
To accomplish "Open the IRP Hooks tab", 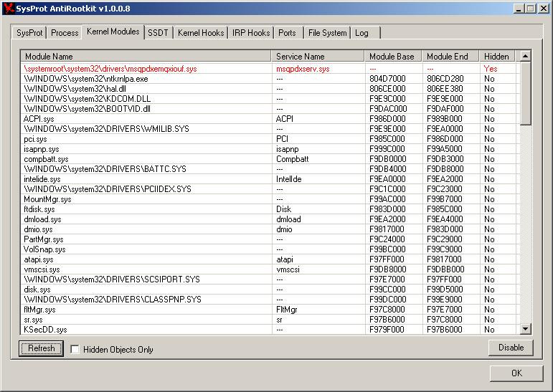I will pos(251,33).
